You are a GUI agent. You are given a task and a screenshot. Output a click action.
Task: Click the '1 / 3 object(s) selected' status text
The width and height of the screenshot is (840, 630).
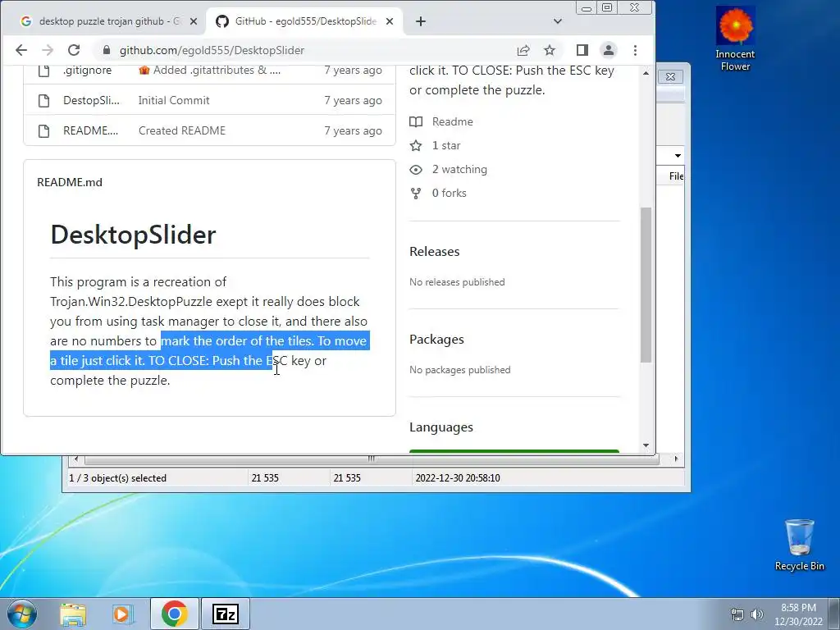[x=118, y=478]
